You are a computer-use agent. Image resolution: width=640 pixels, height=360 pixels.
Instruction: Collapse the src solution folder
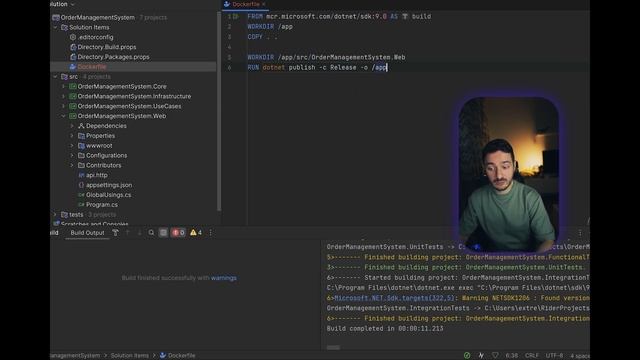[x=56, y=76]
